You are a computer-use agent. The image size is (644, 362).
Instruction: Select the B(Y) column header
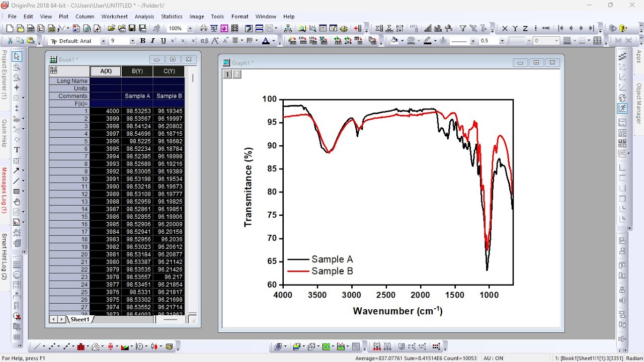137,71
